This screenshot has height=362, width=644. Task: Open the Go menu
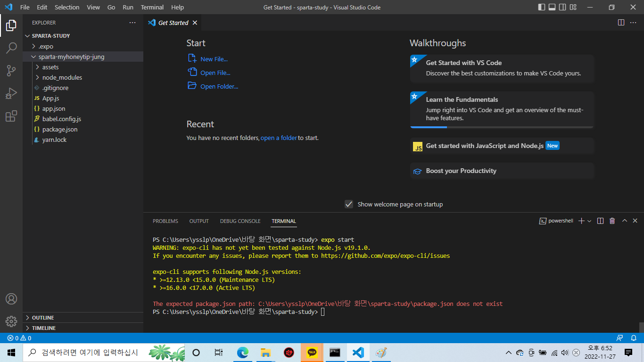pos(111,7)
